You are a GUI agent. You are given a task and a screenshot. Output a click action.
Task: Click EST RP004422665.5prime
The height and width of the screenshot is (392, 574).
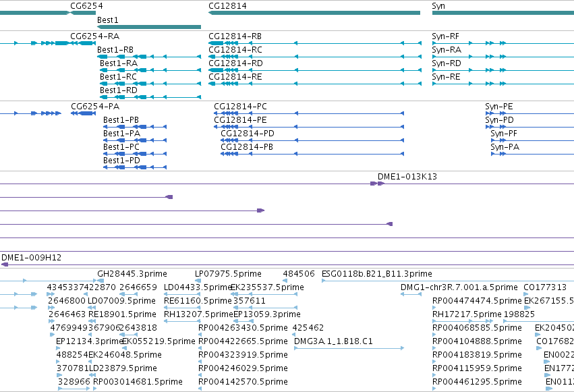[243, 341]
